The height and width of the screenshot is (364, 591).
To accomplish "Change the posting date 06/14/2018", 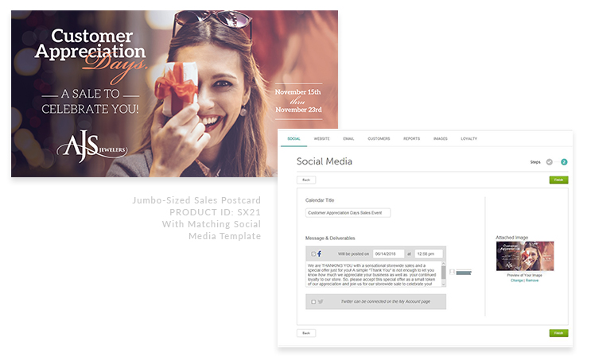I will [389, 254].
